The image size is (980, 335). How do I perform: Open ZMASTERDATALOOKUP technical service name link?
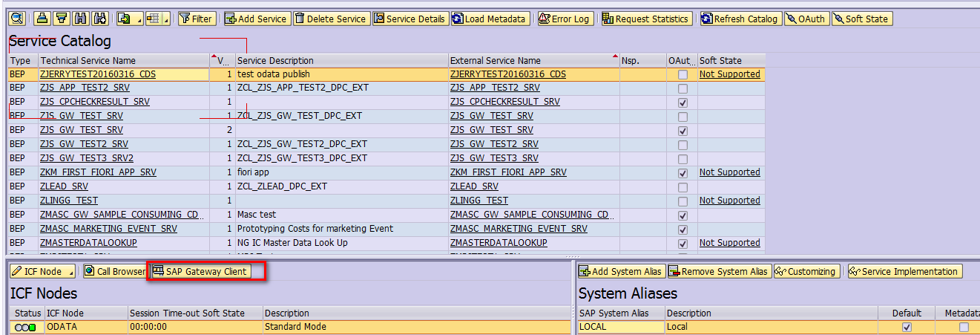(x=88, y=243)
